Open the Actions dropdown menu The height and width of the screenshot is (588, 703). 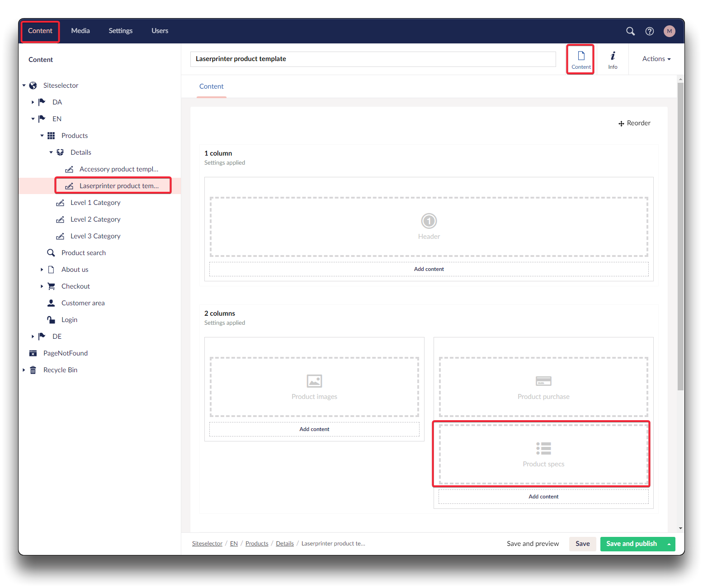[656, 59]
